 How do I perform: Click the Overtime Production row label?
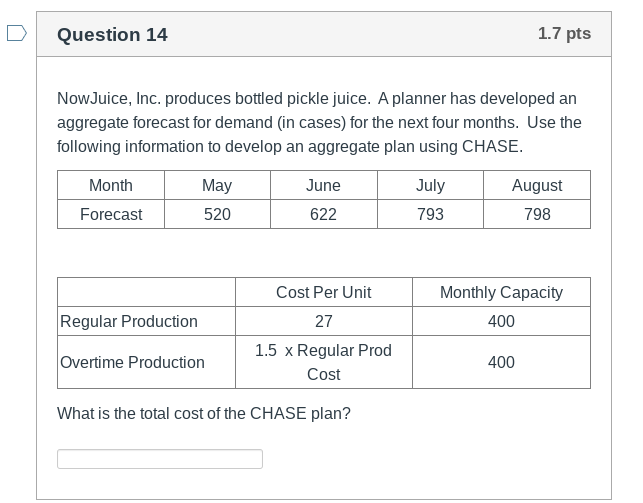pyautogui.click(x=132, y=362)
